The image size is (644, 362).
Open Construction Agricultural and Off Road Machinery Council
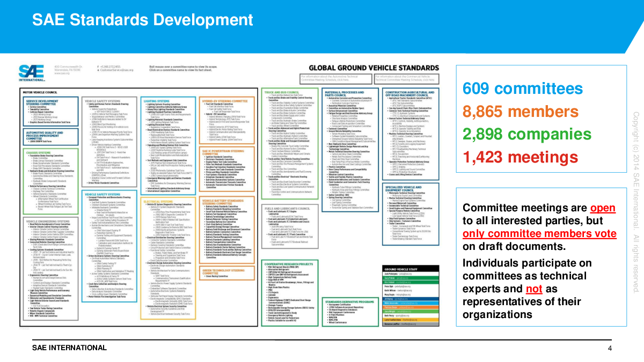(x=411, y=93)
